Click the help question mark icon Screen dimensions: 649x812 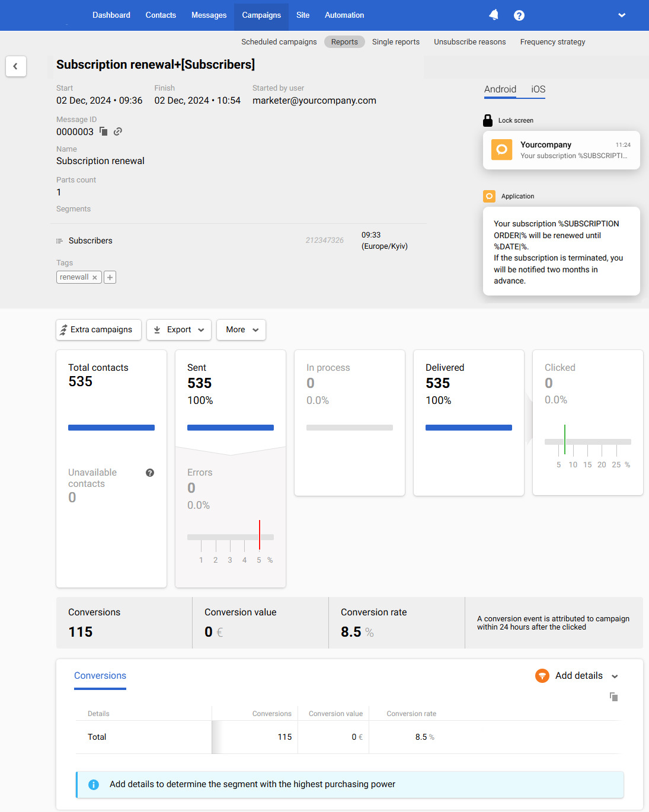(x=519, y=15)
